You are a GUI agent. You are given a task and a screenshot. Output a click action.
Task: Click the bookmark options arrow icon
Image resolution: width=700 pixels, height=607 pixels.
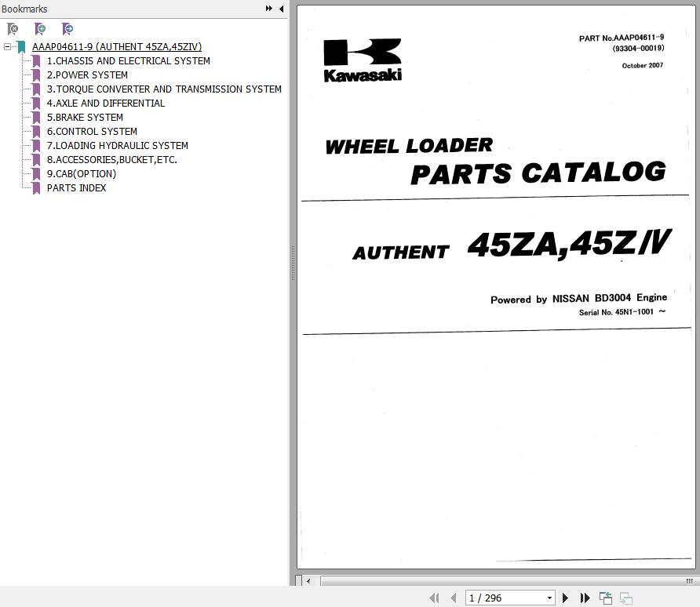pos(67,30)
